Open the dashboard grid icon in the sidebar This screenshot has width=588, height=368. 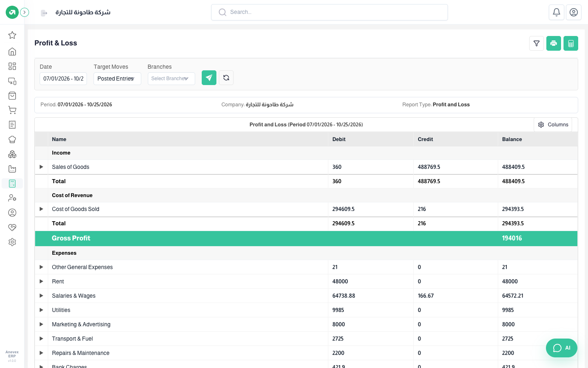pos(12,66)
